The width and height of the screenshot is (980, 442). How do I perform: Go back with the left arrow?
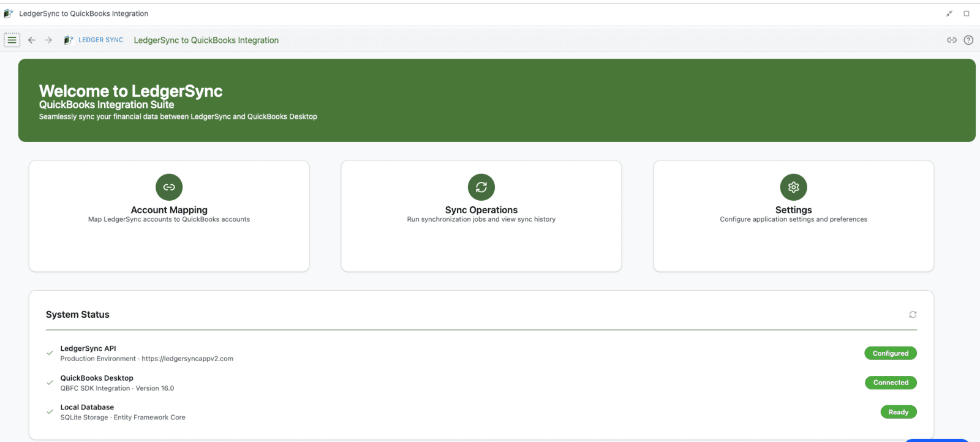(x=32, y=40)
